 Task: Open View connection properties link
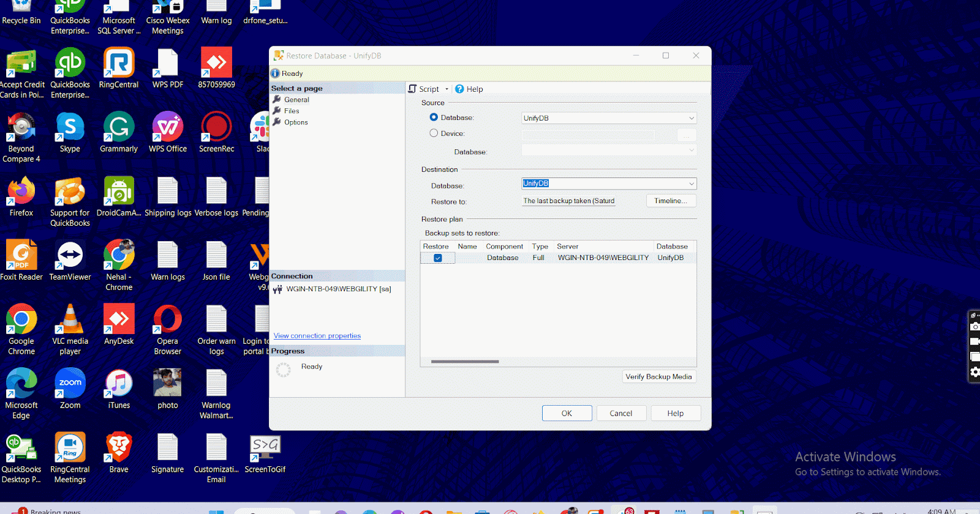317,336
